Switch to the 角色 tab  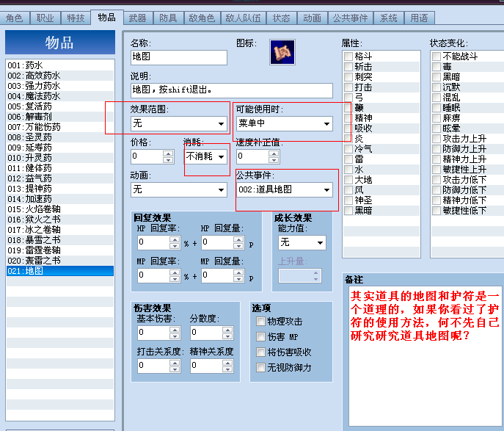pos(15,18)
